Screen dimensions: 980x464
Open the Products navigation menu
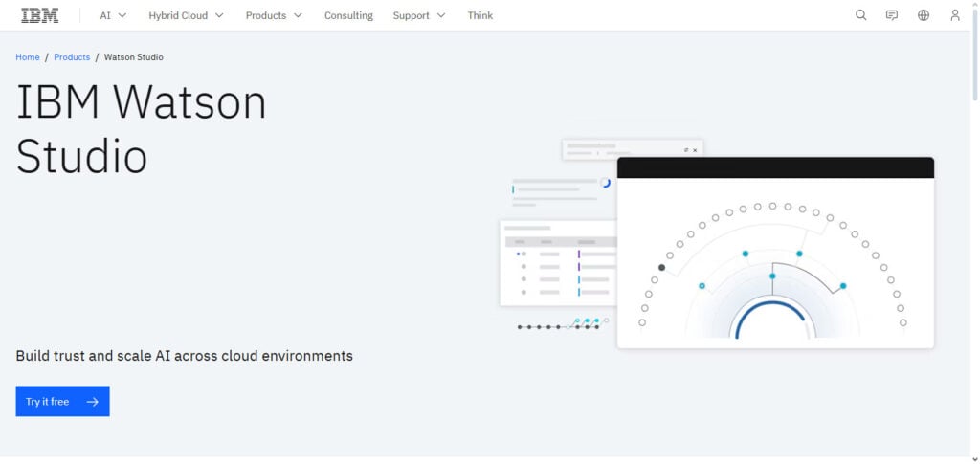274,15
